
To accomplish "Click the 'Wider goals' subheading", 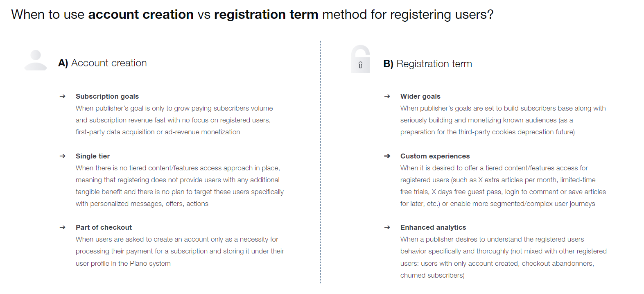I will coord(420,96).
